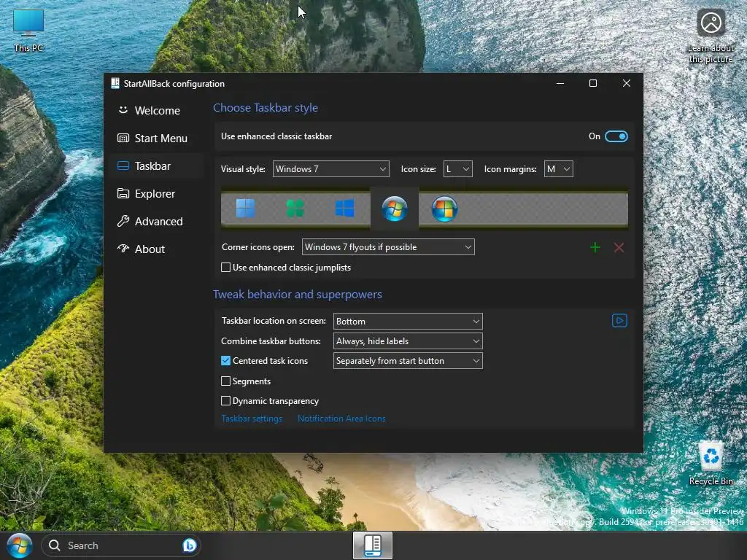
Task: Expand Combine taskbar buttons dropdown
Action: [408, 341]
